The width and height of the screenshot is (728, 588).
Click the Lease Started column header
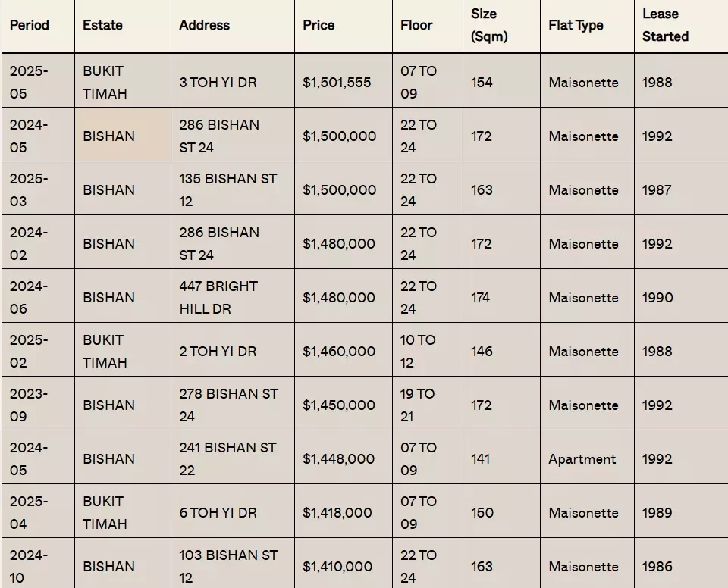pos(681,26)
